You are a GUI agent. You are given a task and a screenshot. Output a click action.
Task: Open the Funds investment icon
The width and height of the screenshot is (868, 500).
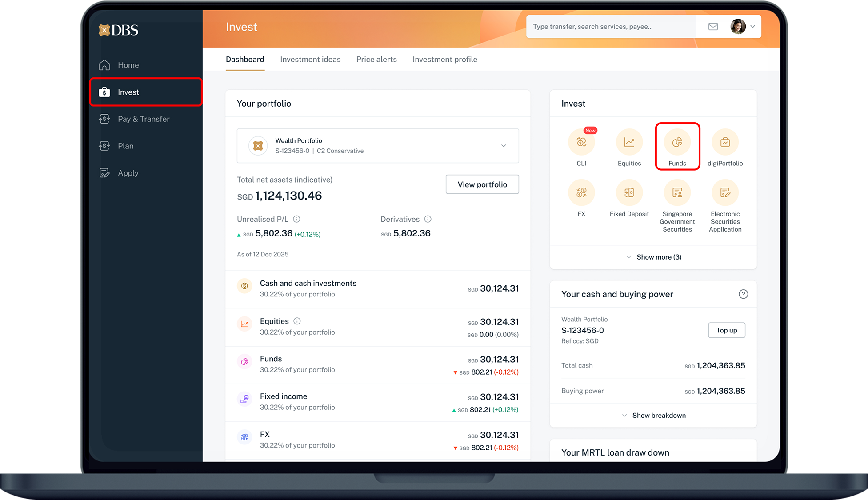(x=677, y=143)
